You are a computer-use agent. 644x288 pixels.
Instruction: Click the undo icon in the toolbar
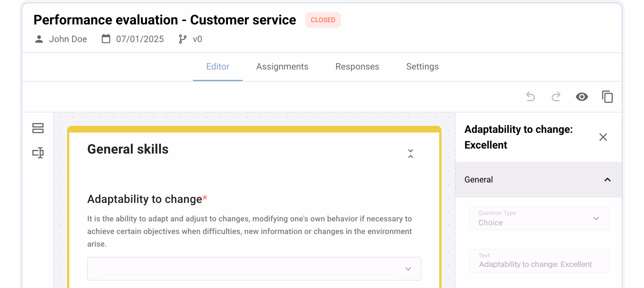pos(531,97)
